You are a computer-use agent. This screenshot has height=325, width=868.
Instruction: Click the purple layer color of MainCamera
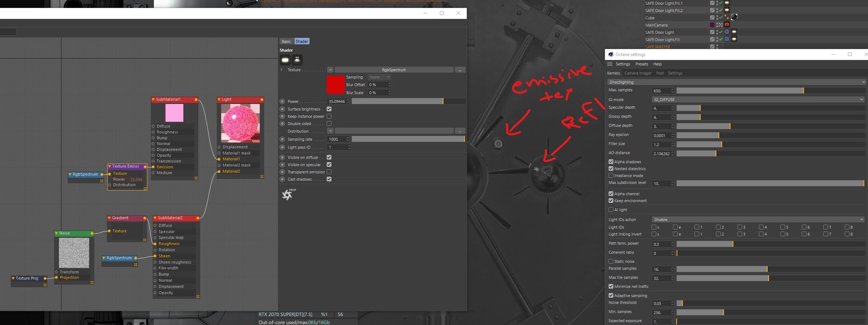tap(712, 25)
